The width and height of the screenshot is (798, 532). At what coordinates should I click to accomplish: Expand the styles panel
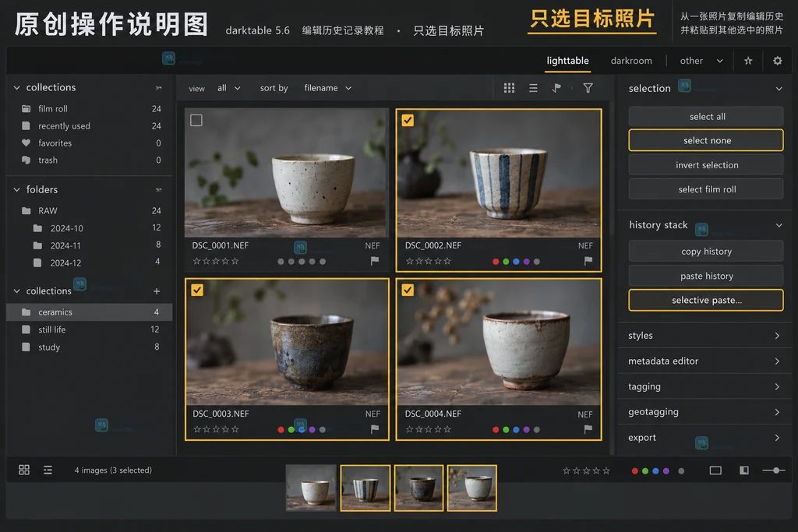tap(704, 335)
